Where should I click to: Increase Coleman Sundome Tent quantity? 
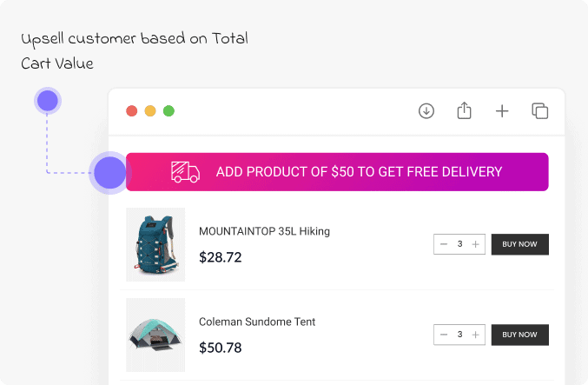coord(475,334)
